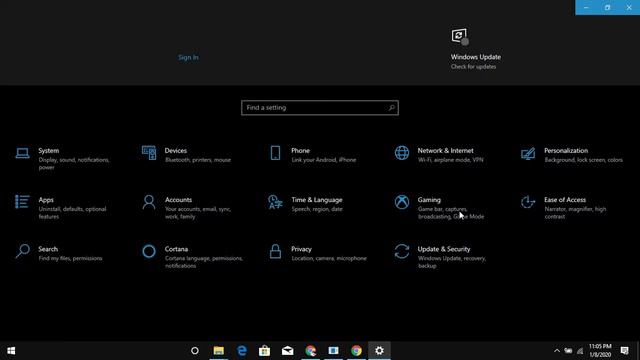Image resolution: width=640 pixels, height=360 pixels.
Task: Click 'Find my files, permissions' description
Action: 70,258
